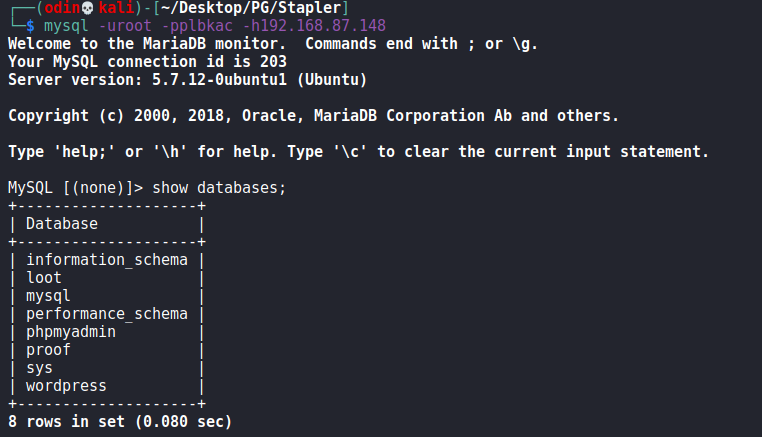Click the show databases; command
The width and height of the screenshot is (762, 437).
[219, 188]
